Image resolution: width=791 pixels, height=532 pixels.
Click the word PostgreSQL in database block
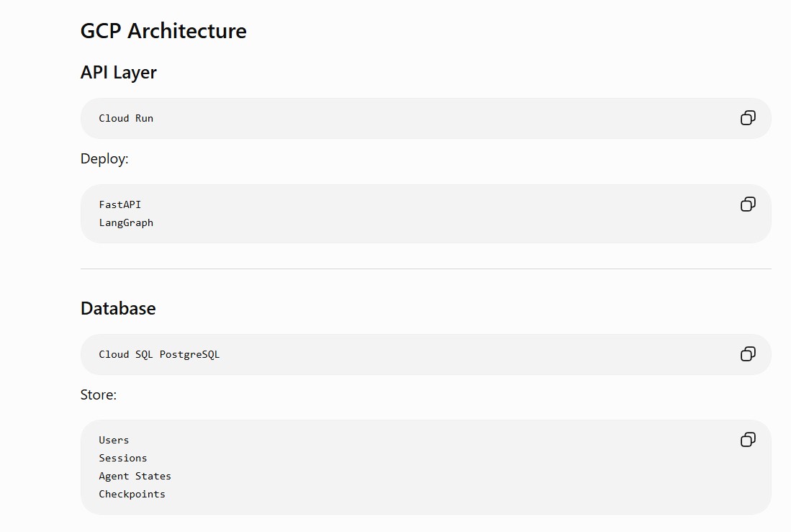pos(190,354)
